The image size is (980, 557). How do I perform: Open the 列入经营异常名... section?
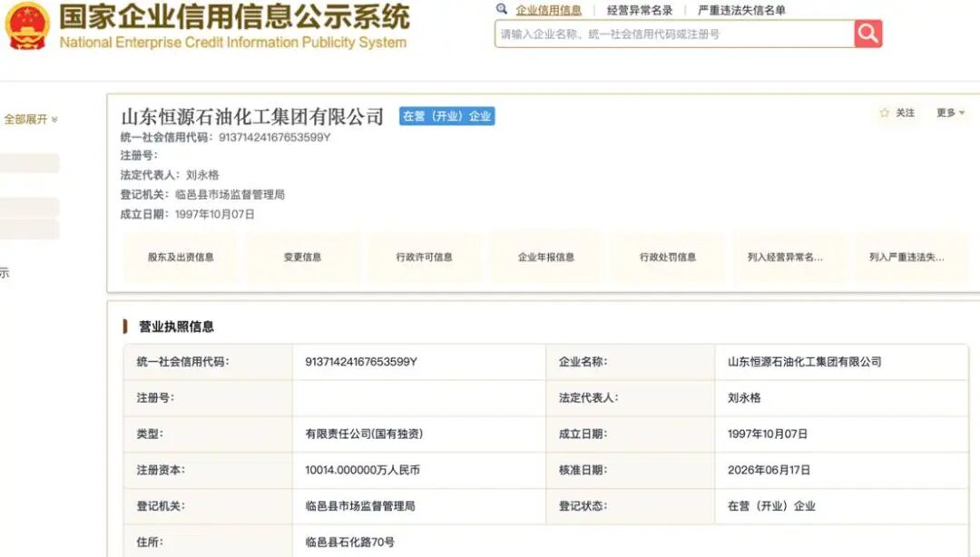[785, 257]
